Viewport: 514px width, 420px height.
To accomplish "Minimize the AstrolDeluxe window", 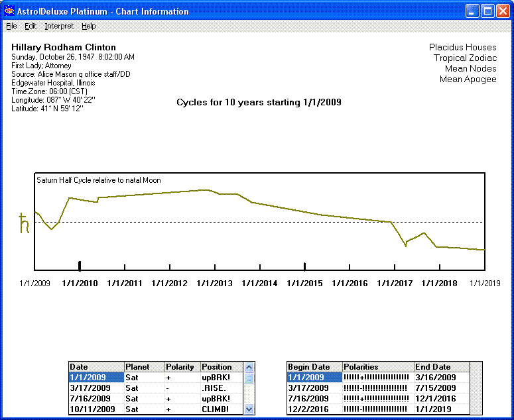I will pos(472,11).
